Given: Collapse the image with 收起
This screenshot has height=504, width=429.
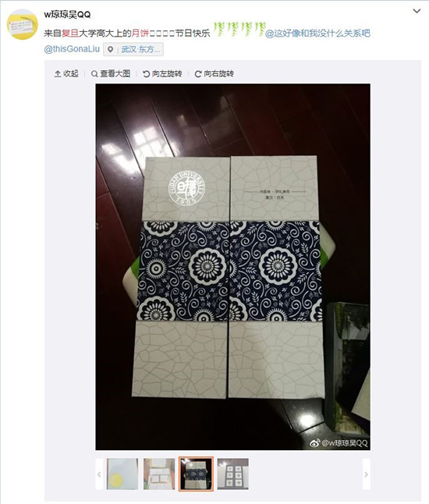Looking at the screenshot, I should pos(66,73).
